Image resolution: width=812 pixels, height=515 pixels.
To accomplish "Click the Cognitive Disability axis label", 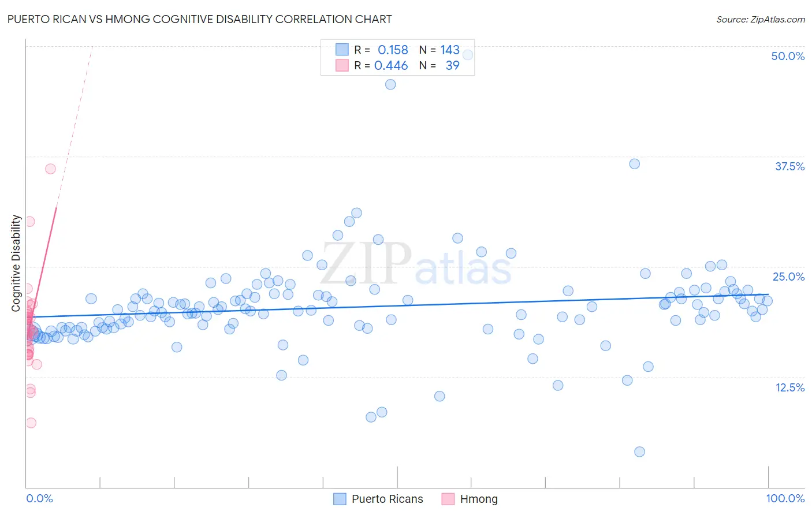I will coord(16,263).
